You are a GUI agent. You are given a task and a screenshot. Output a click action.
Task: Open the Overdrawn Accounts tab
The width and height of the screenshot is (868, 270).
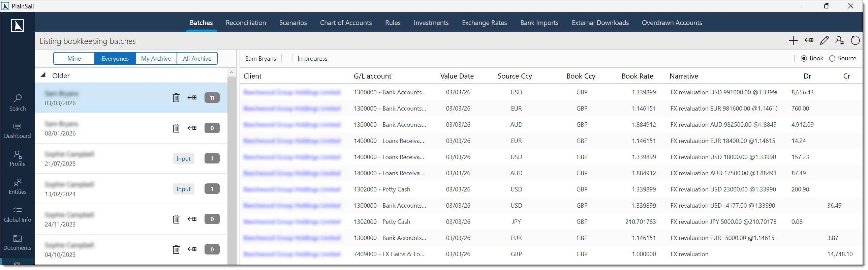pos(672,23)
